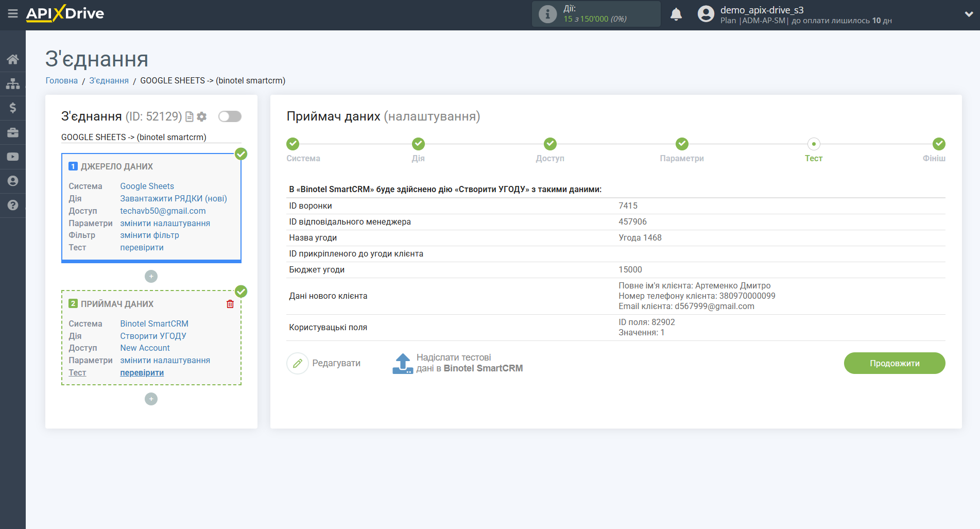Open Google Sheets system link
This screenshot has width=980, height=529.
[x=147, y=186]
